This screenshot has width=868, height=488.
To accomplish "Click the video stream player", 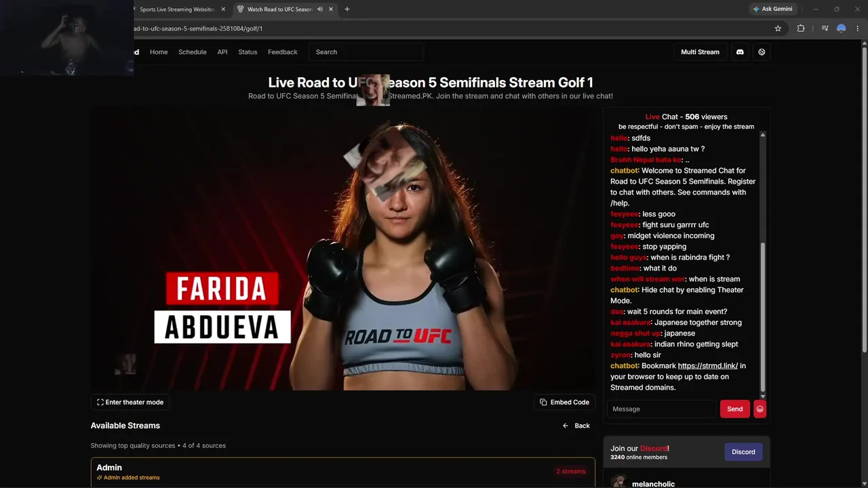I will click(x=343, y=248).
